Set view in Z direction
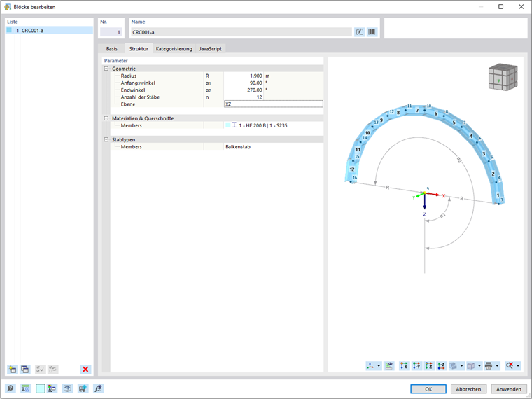This screenshot has width=532, height=399. pyautogui.click(x=429, y=365)
